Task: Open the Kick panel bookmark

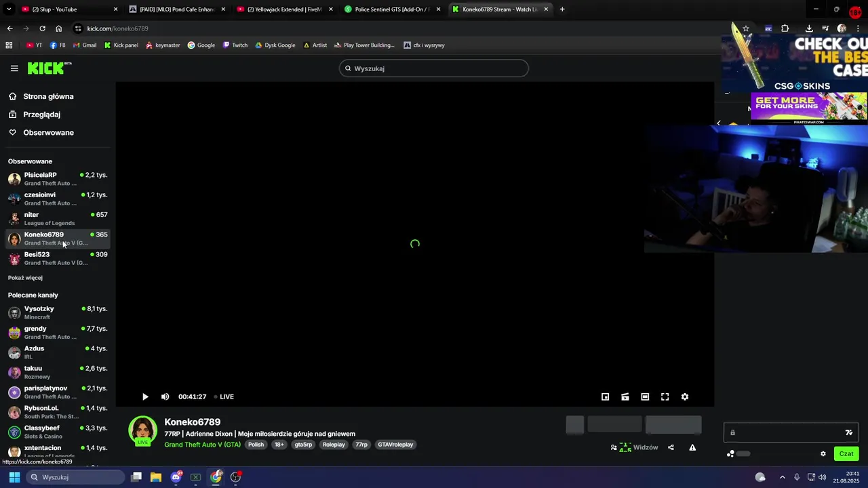Action: [121, 45]
